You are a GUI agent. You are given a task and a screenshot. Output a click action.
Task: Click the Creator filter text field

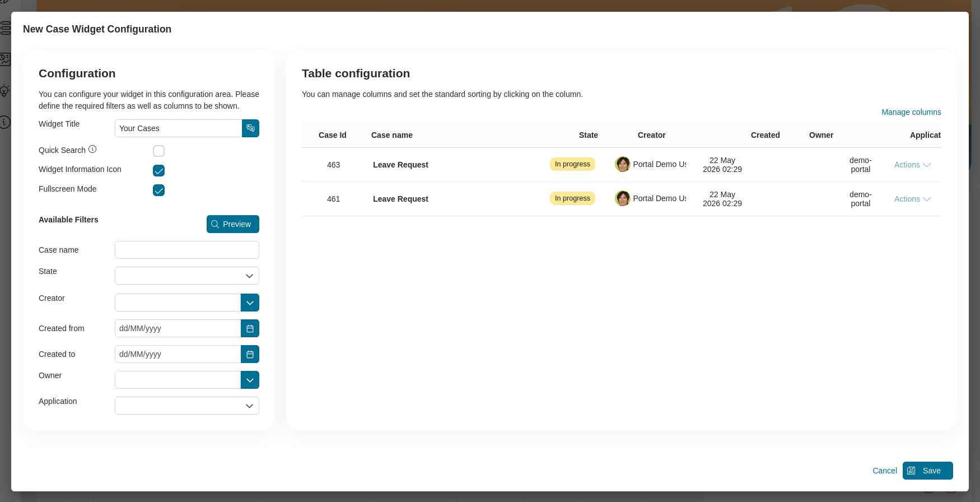click(178, 303)
